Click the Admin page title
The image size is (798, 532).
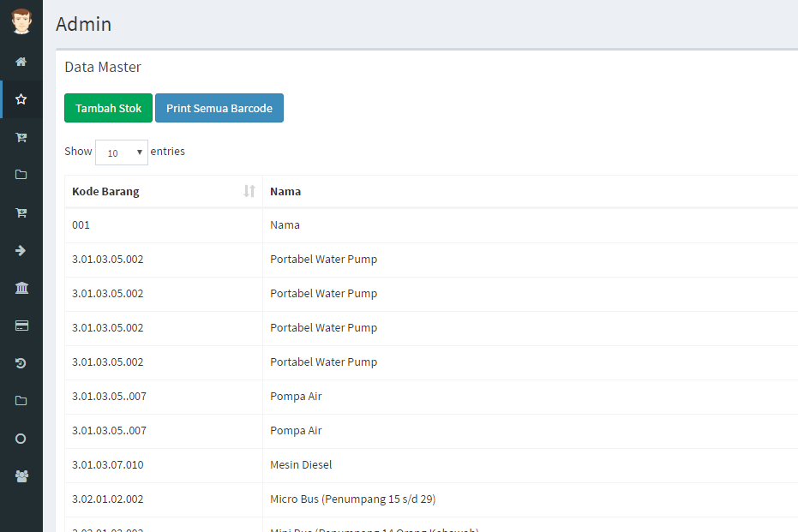(83, 24)
